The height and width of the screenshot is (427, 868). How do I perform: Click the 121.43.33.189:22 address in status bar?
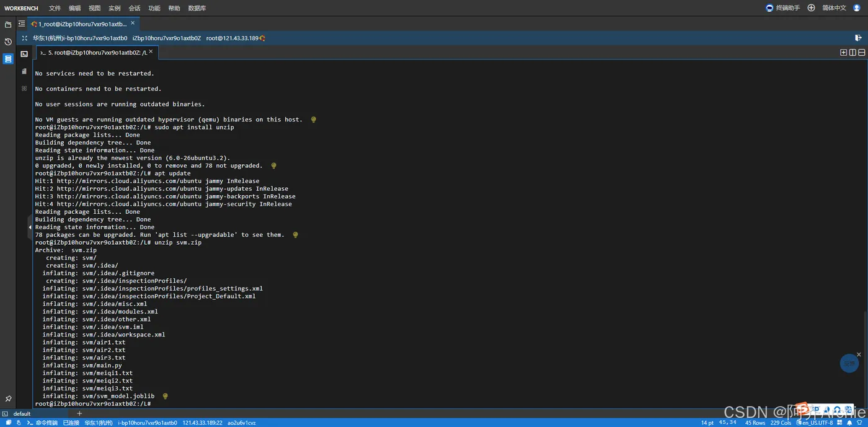coord(203,423)
